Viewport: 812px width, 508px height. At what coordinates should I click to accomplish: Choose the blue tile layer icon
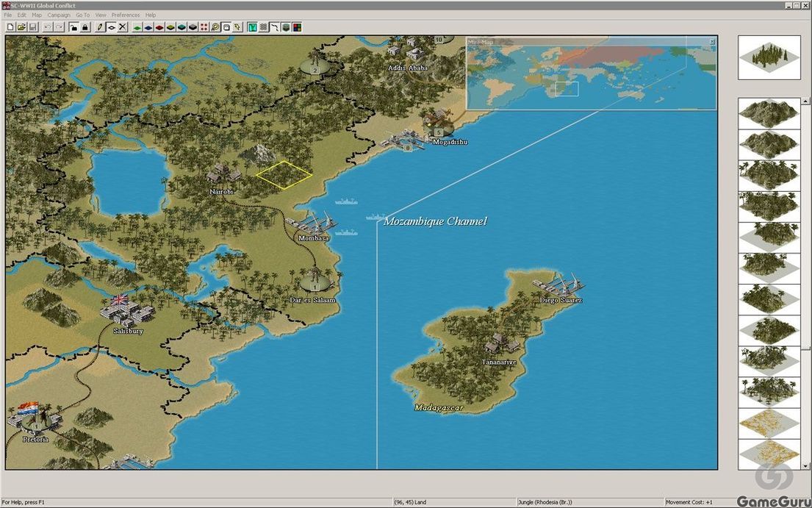148,27
